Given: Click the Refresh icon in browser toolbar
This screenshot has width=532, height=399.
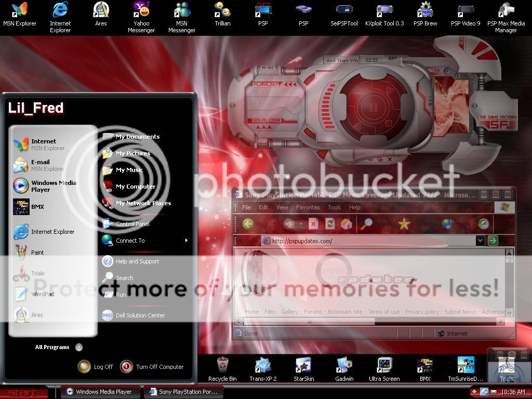Looking at the screenshot, I should 329,224.
